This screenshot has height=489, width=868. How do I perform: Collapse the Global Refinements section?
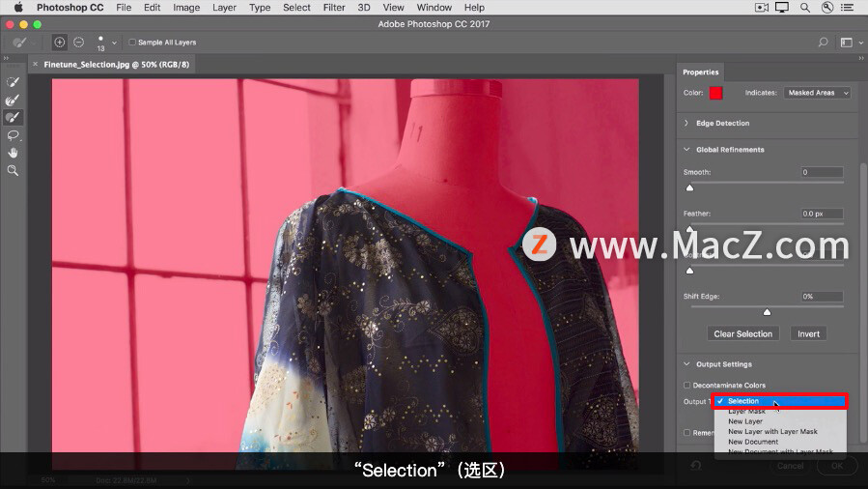tap(686, 150)
